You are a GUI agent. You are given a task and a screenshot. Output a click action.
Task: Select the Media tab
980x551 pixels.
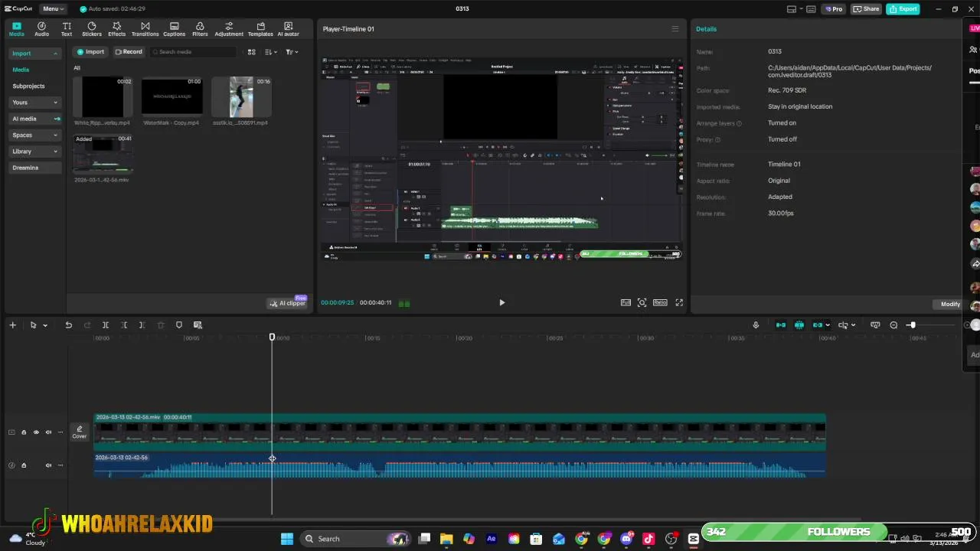16,29
